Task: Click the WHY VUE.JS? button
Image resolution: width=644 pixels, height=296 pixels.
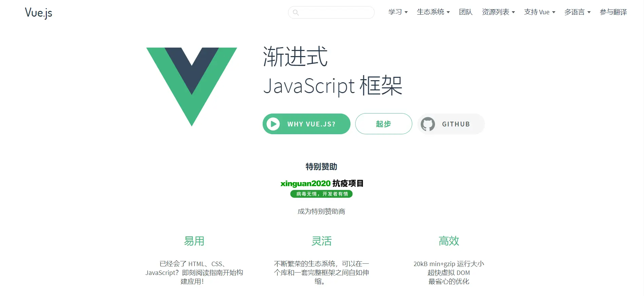Action: tap(306, 124)
